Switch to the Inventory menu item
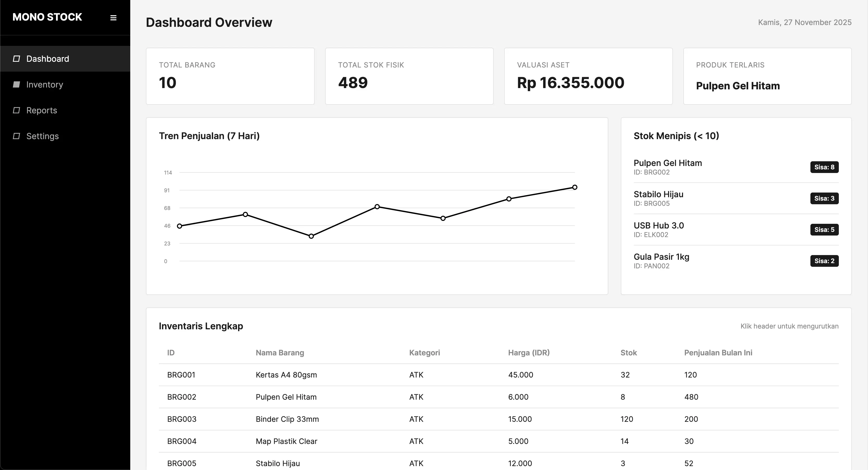Screen dimensions: 868x470 point(45,84)
